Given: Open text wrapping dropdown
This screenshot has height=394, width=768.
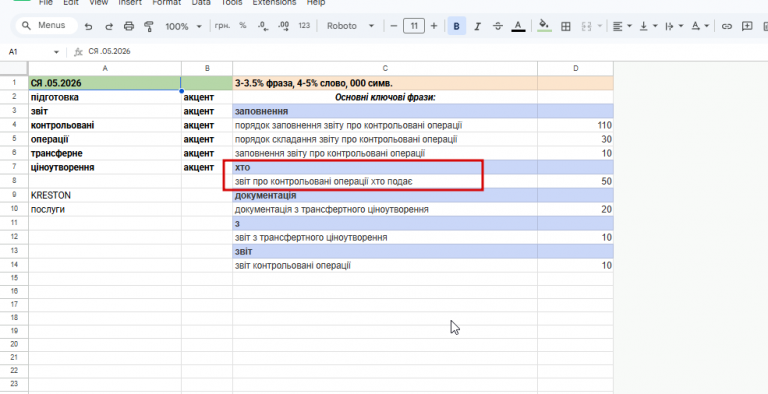Looking at the screenshot, I should (674, 26).
